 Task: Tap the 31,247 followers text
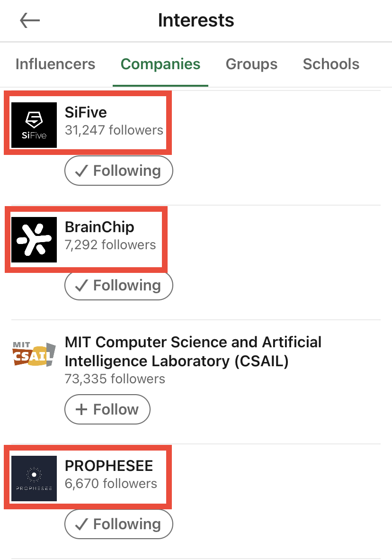pyautogui.click(x=114, y=130)
